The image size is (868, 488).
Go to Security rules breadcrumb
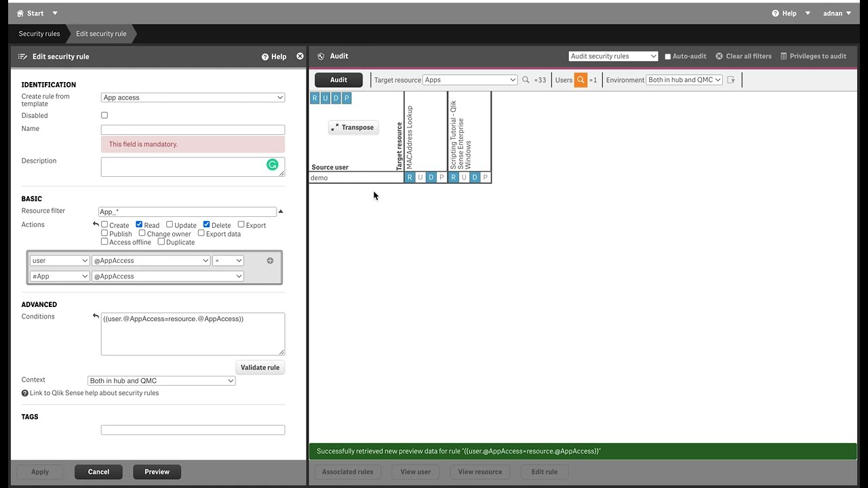click(39, 34)
